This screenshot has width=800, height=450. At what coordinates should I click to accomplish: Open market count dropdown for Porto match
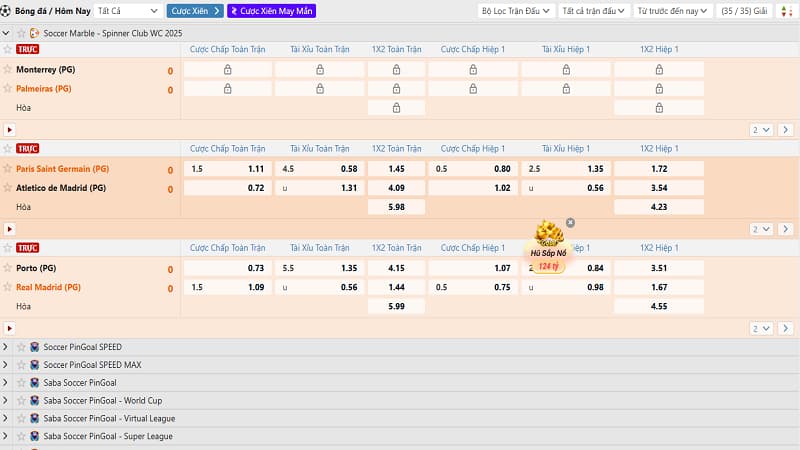point(761,328)
